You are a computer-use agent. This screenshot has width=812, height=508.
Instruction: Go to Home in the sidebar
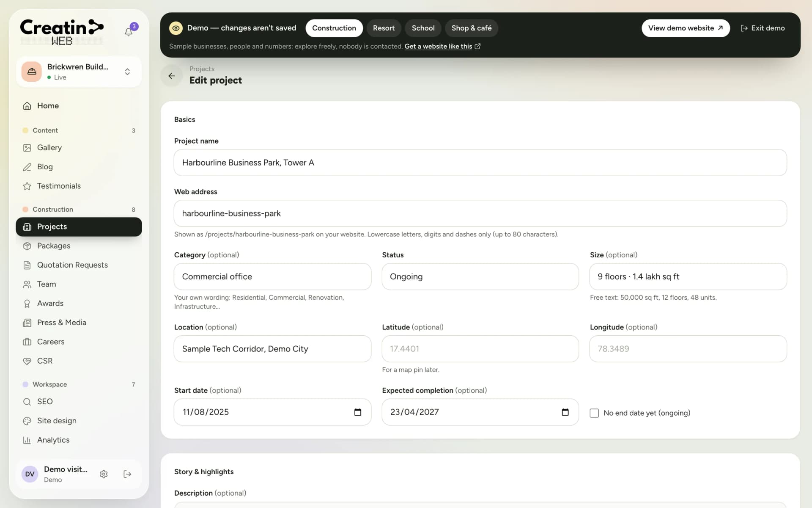79,106
